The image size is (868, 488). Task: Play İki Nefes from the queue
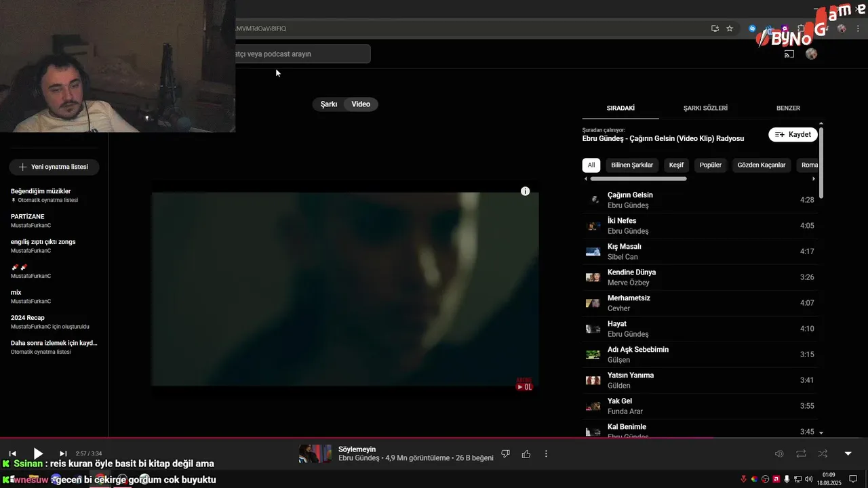[x=701, y=226]
